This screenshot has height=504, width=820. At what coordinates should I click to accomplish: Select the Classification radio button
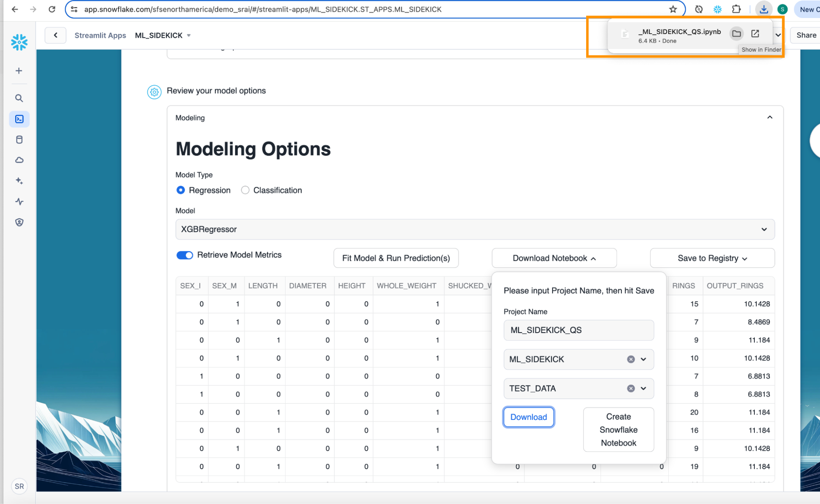click(245, 190)
